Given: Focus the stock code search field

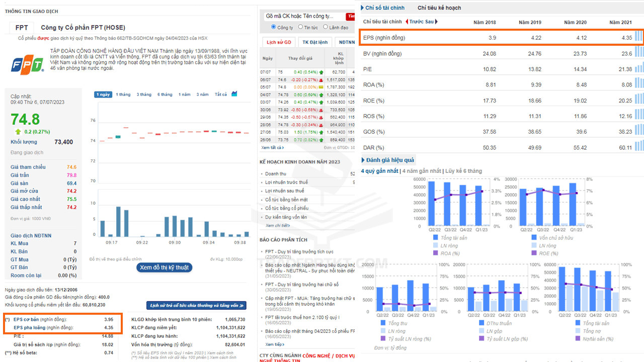Looking at the screenshot, I should (x=304, y=17).
